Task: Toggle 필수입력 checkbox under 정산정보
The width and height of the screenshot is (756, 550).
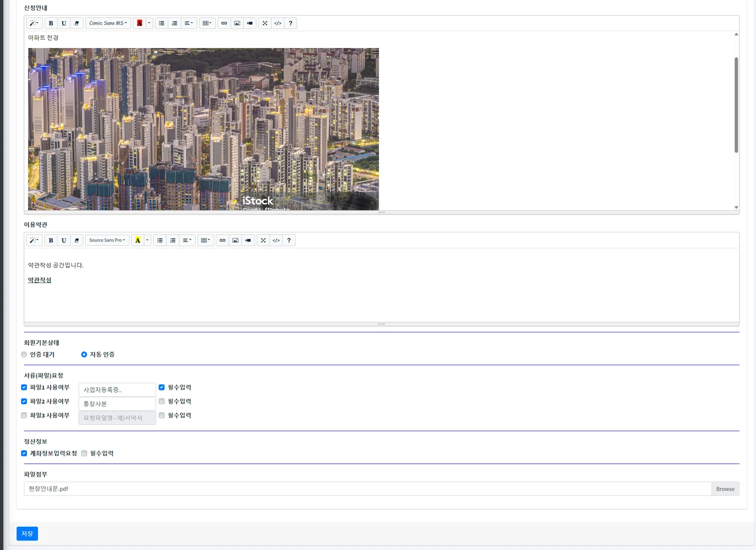Action: pyautogui.click(x=84, y=453)
